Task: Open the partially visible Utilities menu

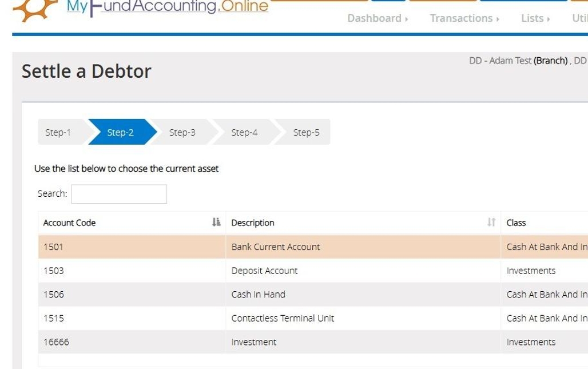Action: (x=579, y=18)
